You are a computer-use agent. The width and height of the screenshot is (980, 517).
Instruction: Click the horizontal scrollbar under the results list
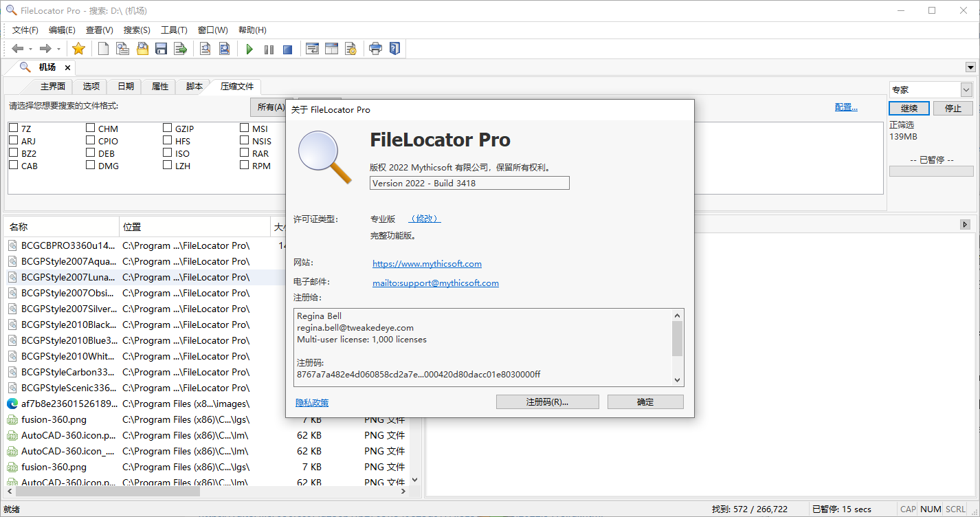click(x=207, y=492)
